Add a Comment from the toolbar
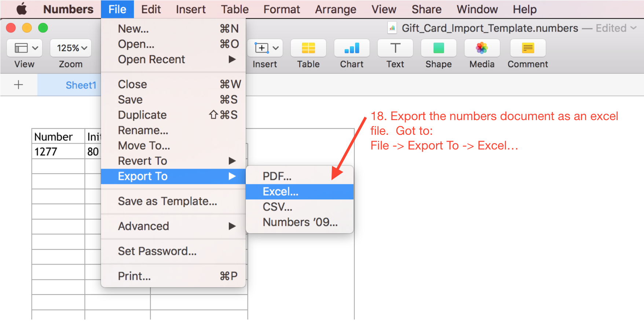 pos(528,48)
